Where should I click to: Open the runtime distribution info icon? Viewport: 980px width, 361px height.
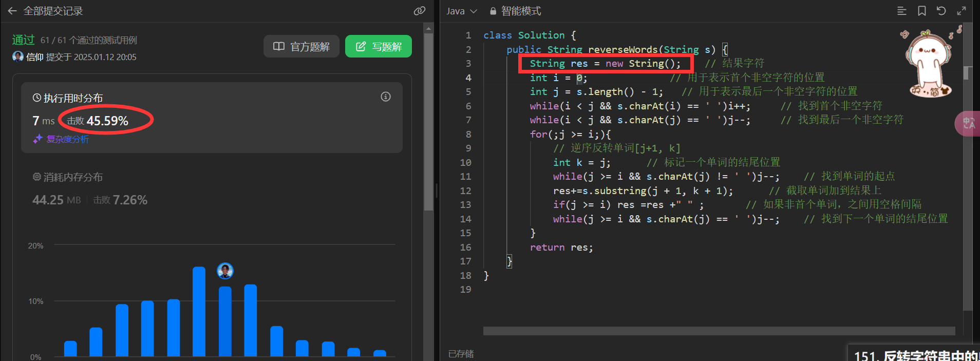pyautogui.click(x=386, y=97)
